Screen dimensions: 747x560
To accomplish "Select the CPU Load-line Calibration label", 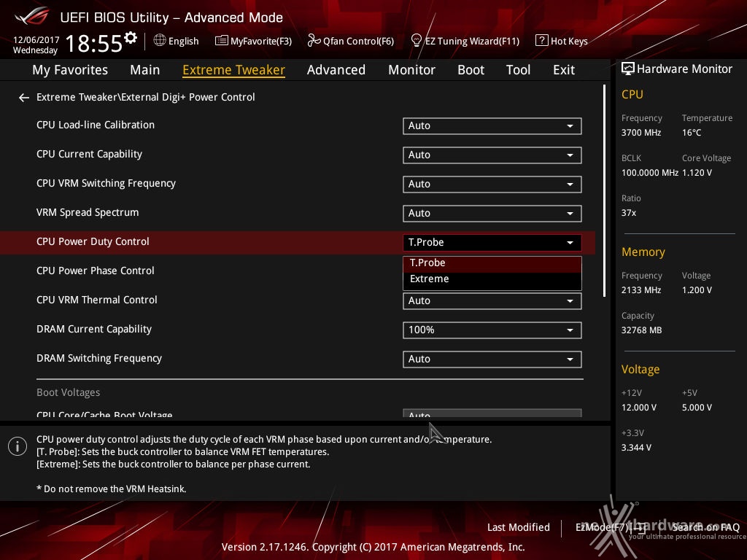I will point(96,125).
